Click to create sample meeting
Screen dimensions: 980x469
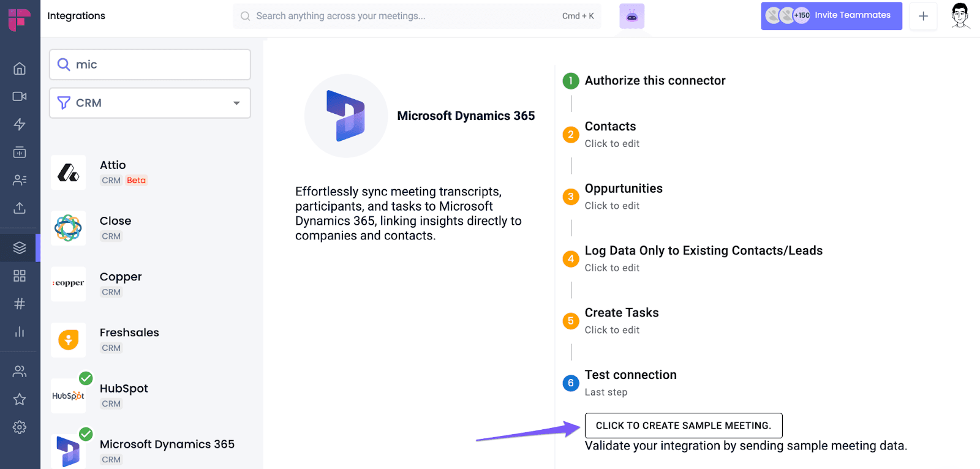684,426
